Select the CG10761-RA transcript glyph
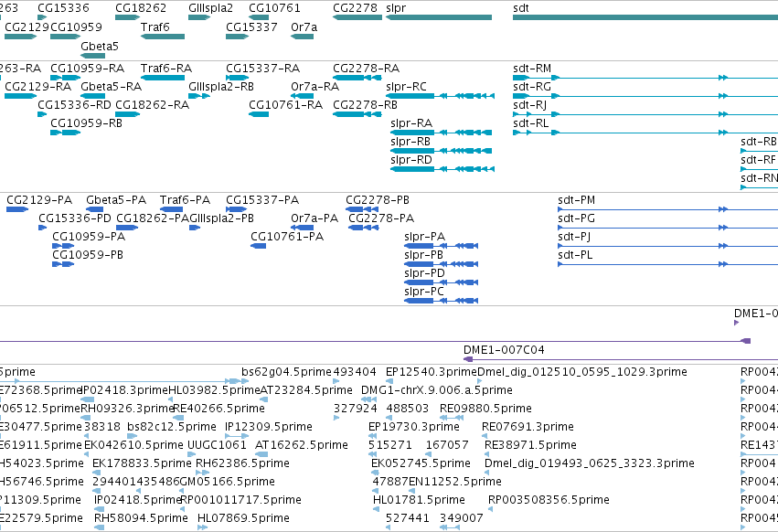 click(x=259, y=114)
